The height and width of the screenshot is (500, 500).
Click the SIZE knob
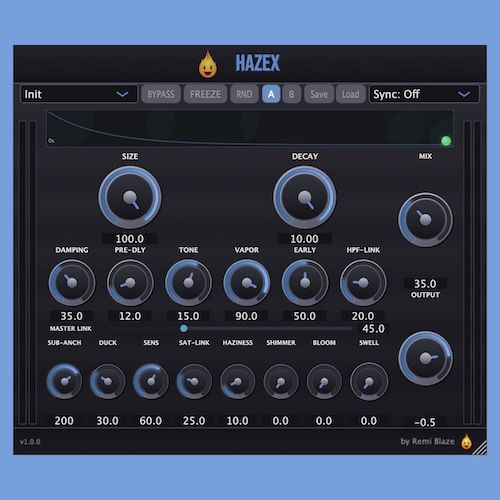coord(130,197)
